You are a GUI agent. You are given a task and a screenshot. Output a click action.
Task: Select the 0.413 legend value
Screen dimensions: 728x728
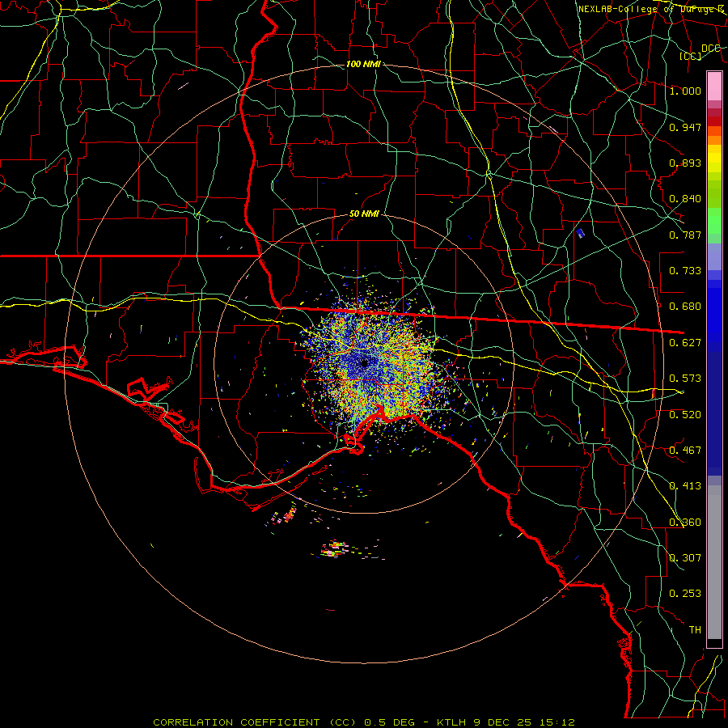[x=685, y=486]
